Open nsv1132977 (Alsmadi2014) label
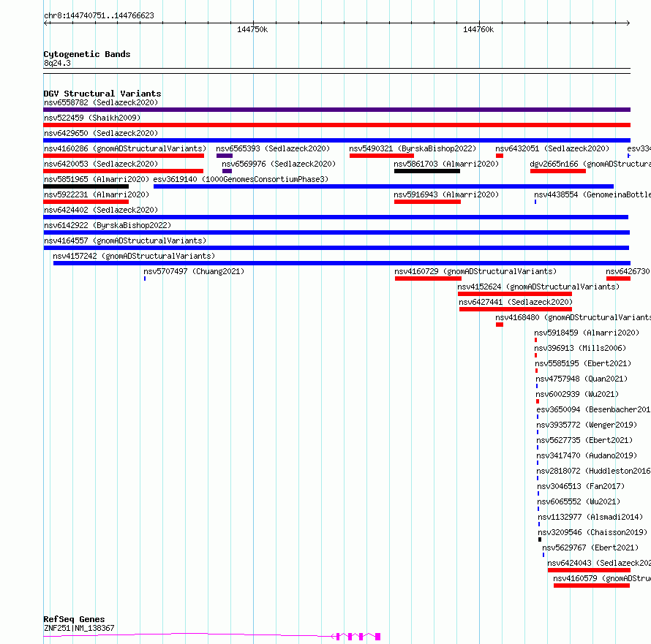The image size is (651, 644). click(x=590, y=517)
